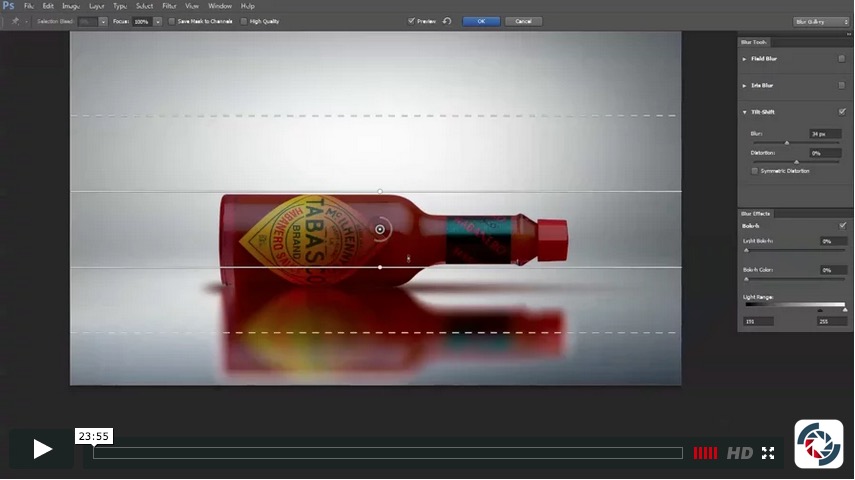The width and height of the screenshot is (855, 480).
Task: Click the Light Range black left handle
Action: coord(820,310)
